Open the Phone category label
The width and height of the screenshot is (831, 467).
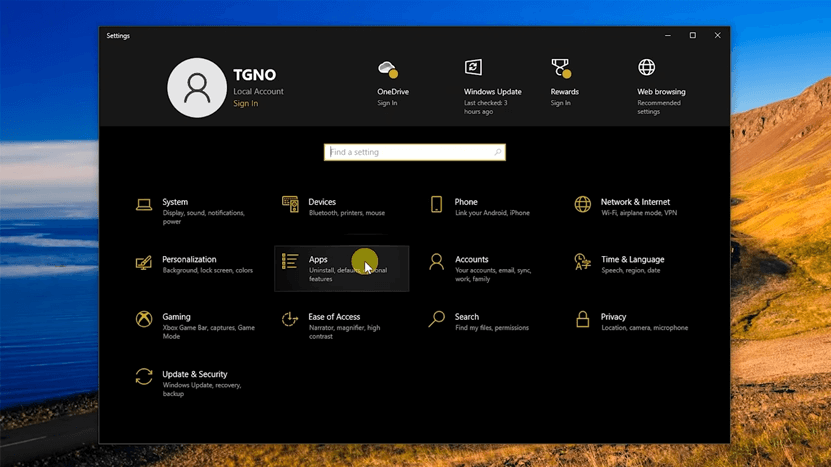[466, 202]
